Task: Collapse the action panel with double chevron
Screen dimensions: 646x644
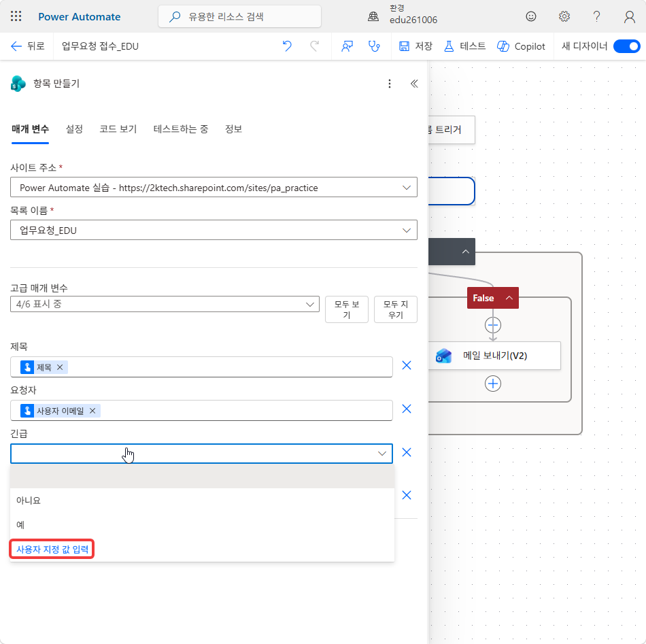Action: tap(414, 84)
